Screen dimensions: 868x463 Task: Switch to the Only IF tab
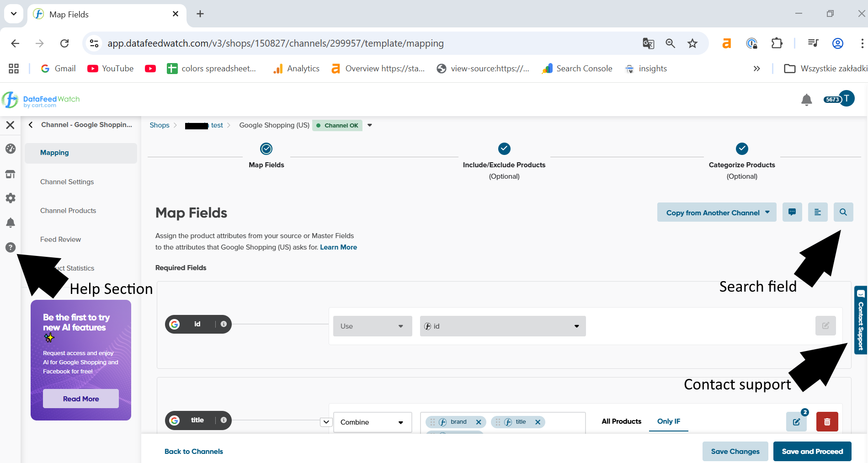[x=668, y=421]
